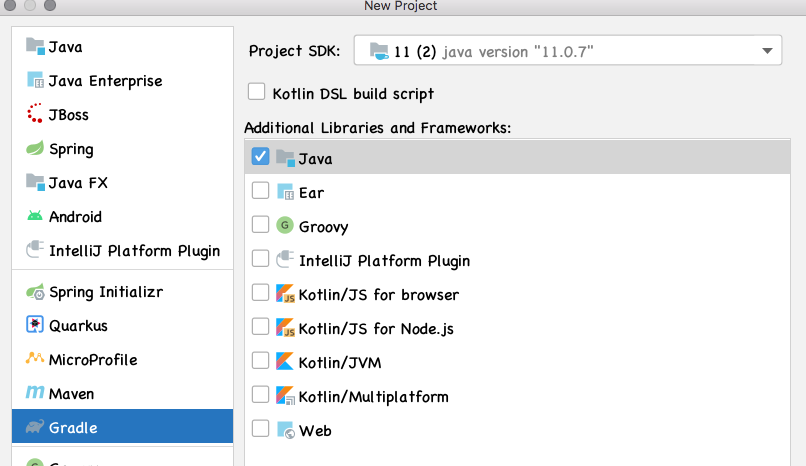Click the Kotlin/JS for browser icon
The width and height of the screenshot is (806, 466).
pos(285,293)
